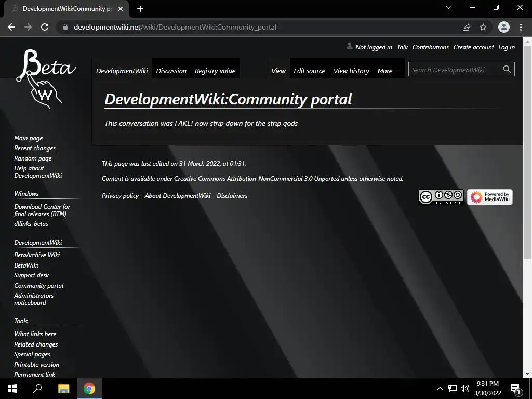Open the BetaArchive Wiki link
The height and width of the screenshot is (399, 532).
point(37,255)
